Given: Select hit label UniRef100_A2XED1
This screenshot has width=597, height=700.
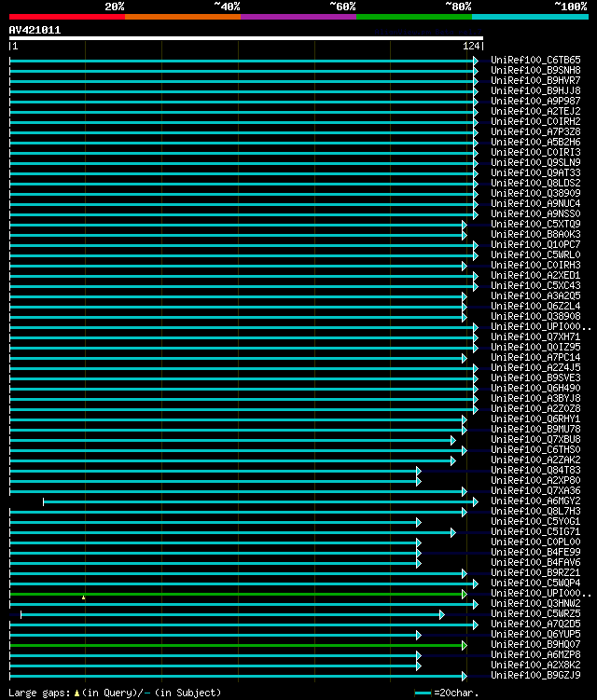Looking at the screenshot, I should coord(535,276).
